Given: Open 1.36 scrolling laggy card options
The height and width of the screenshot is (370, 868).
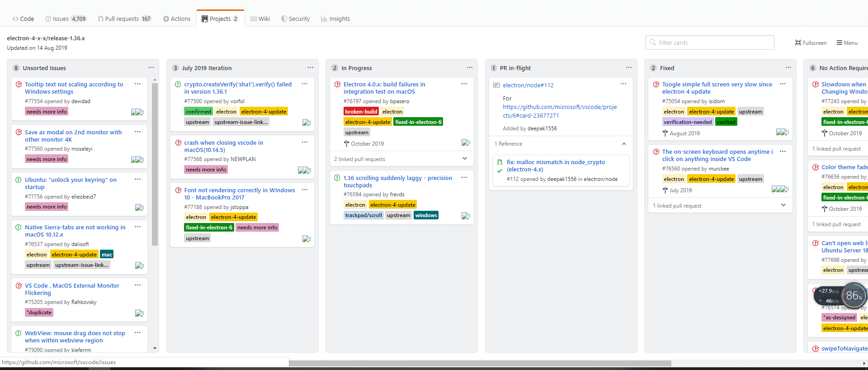Looking at the screenshot, I should point(464,177).
